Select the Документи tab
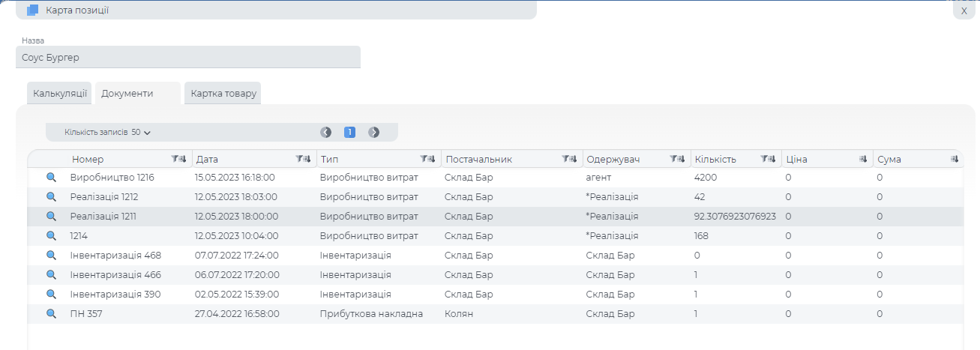Image resolution: width=980 pixels, height=350 pixels. [127, 94]
